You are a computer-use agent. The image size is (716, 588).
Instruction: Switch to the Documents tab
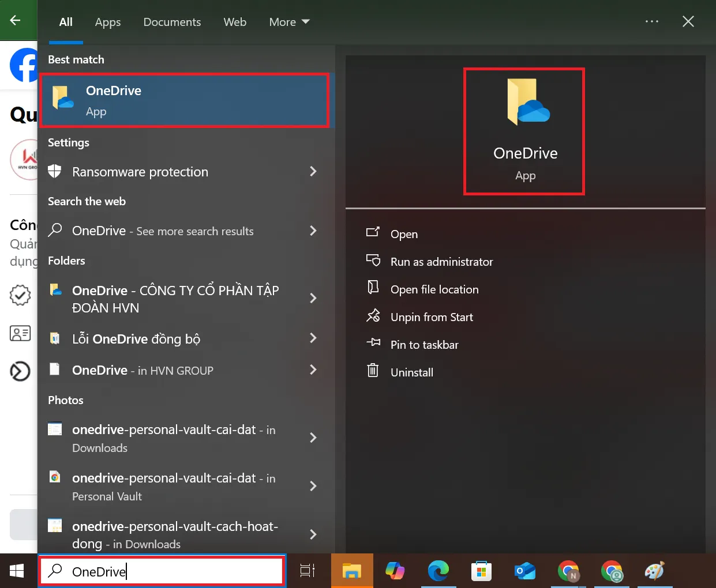pos(172,22)
